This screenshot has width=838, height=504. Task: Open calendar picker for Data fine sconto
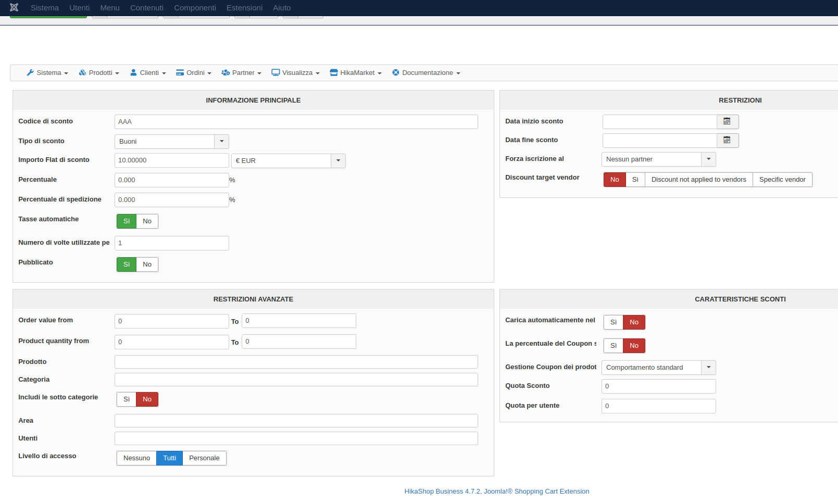[727, 140]
